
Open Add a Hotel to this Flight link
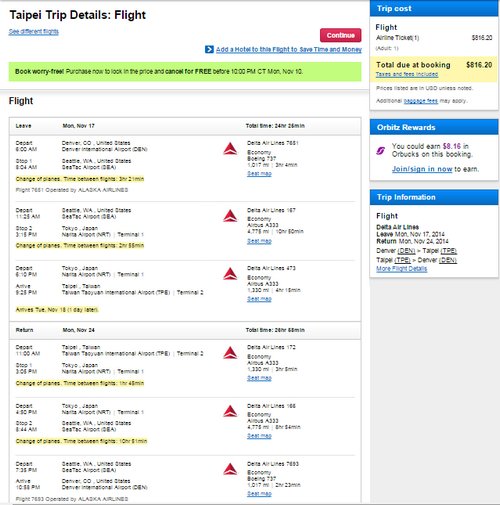289,49
